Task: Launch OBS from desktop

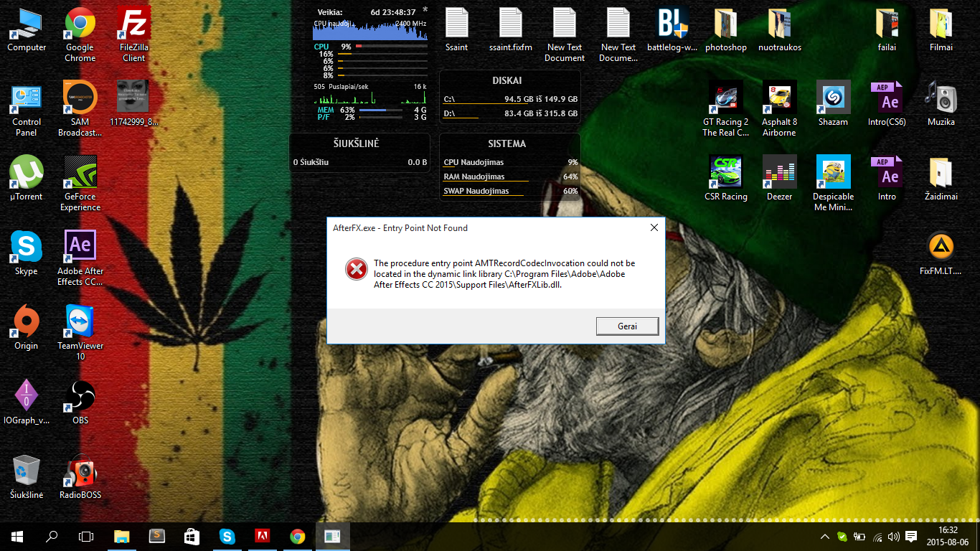Action: [80, 402]
